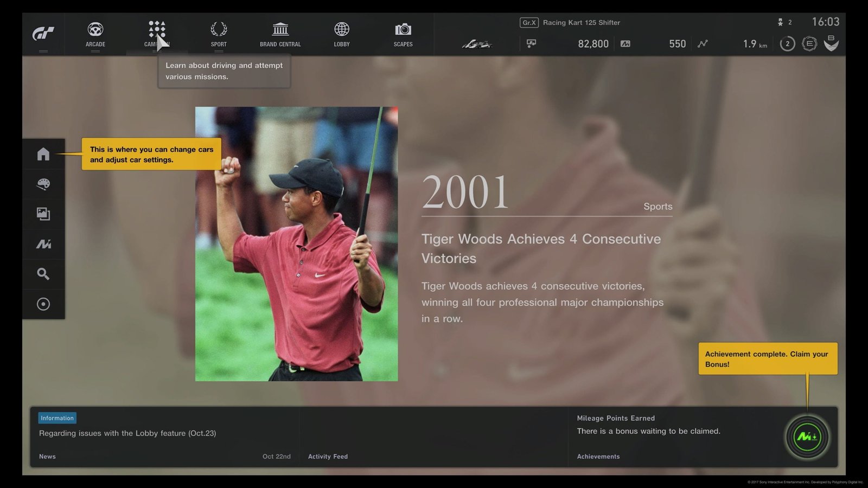868x488 pixels.
Task: Select the Arcade mode menu
Action: click(95, 34)
